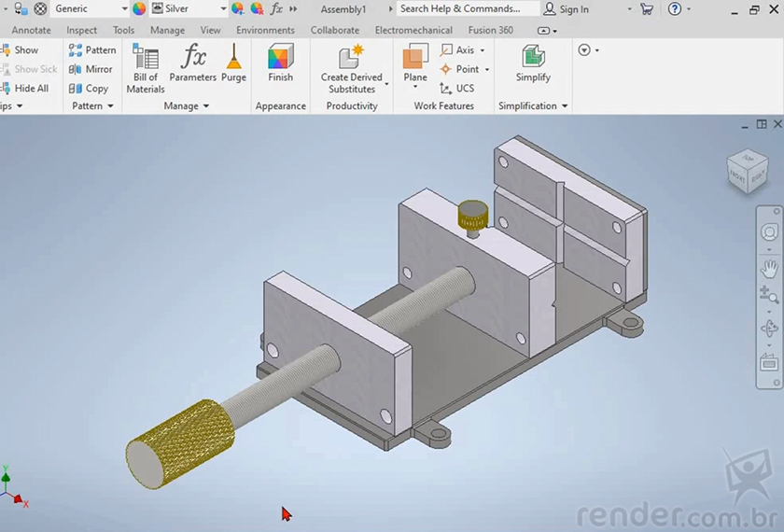Click the Sign In button
The image size is (784, 532).
click(x=566, y=9)
